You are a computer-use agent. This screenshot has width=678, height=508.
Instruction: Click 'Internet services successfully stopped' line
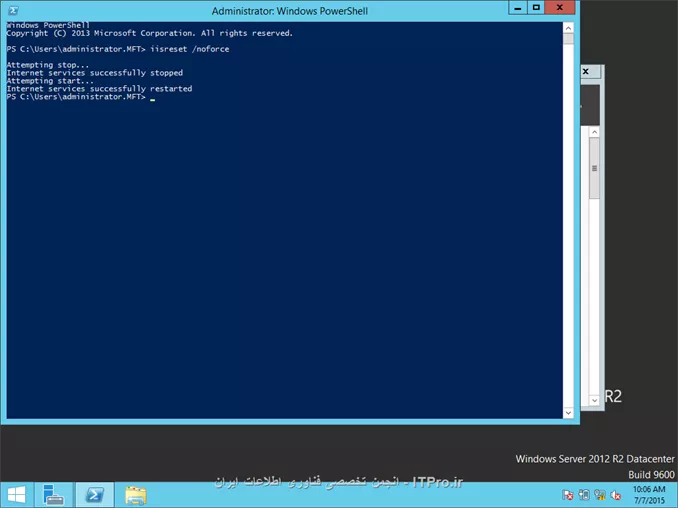[95, 73]
